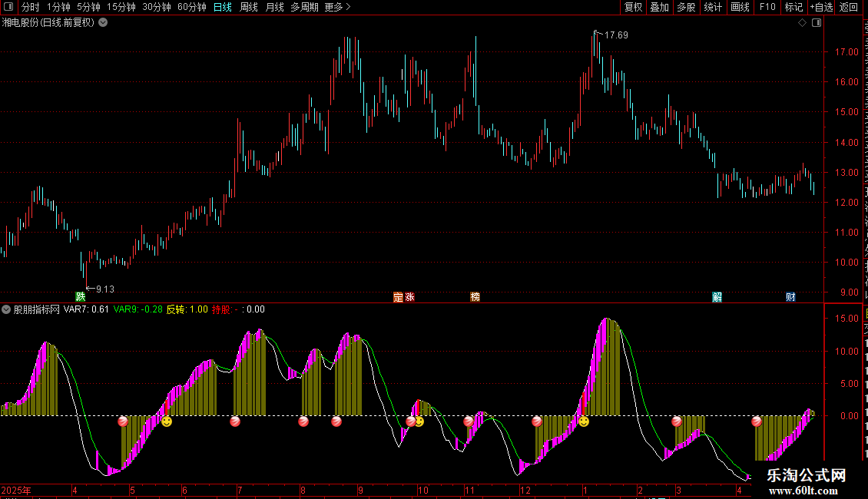The height and width of the screenshot is (499, 868).
Task: Click the red ball signal near November
Action: coord(469,421)
